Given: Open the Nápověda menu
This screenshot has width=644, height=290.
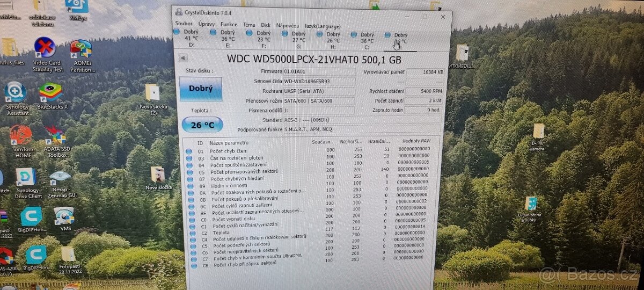Looking at the screenshot, I should click(288, 25).
